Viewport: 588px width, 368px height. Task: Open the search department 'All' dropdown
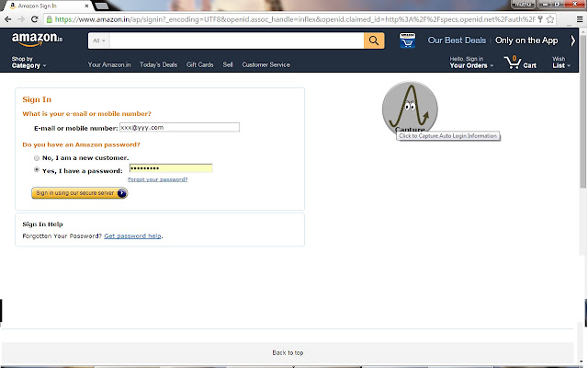(x=99, y=40)
